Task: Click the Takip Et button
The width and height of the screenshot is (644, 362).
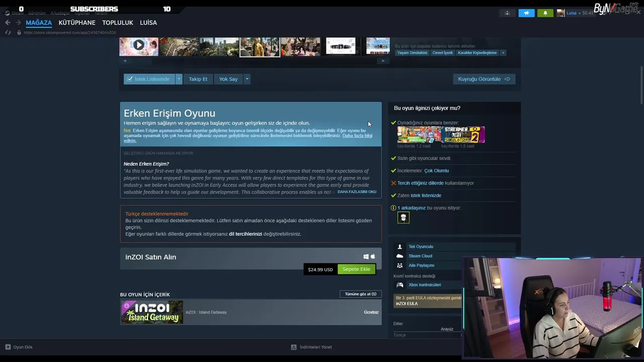Action: click(198, 79)
